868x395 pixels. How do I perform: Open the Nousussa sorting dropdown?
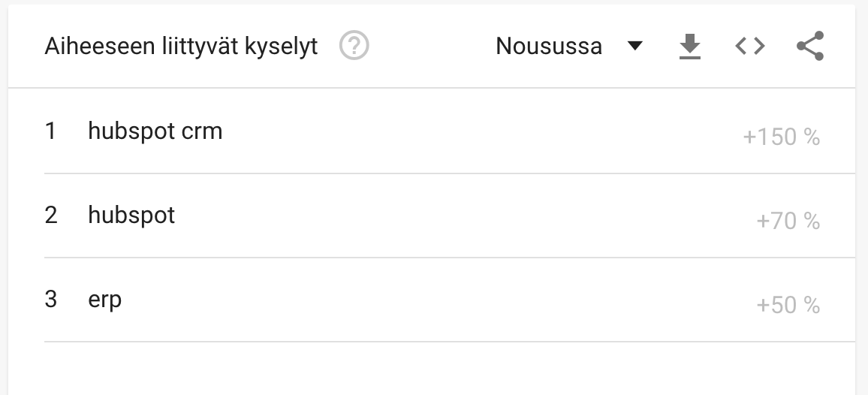pos(569,46)
